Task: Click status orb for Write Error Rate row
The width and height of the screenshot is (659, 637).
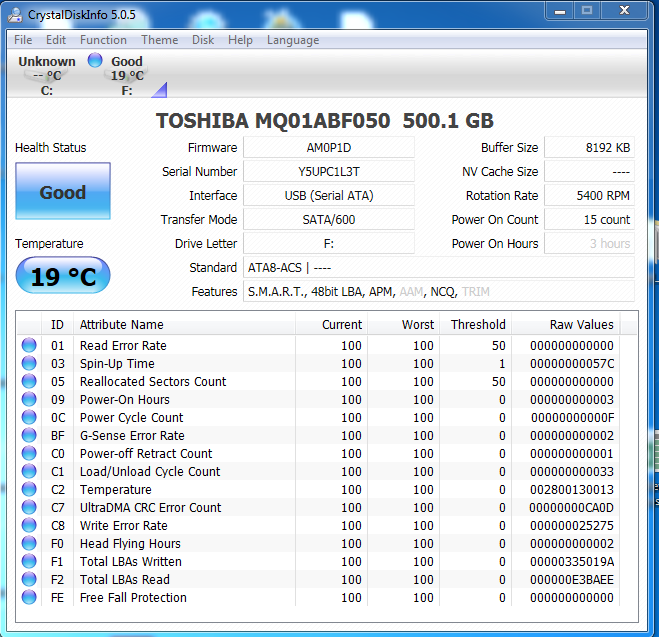Action: tap(29, 525)
